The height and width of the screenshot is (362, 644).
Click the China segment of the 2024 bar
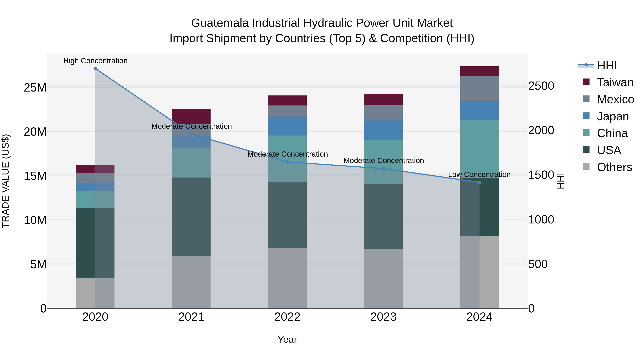(x=479, y=149)
